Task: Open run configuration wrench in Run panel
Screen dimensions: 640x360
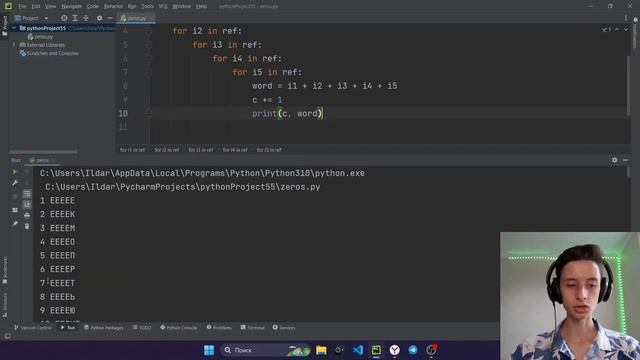Action: tap(15, 183)
